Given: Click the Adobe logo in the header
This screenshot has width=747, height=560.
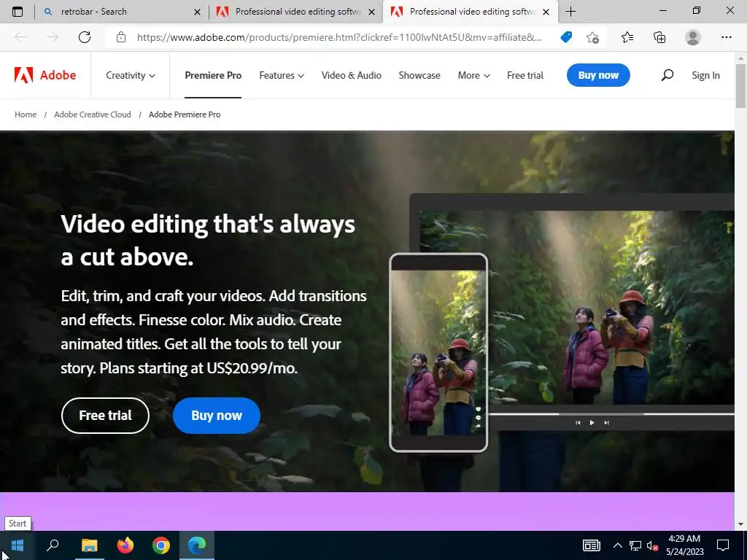Looking at the screenshot, I should coord(45,75).
